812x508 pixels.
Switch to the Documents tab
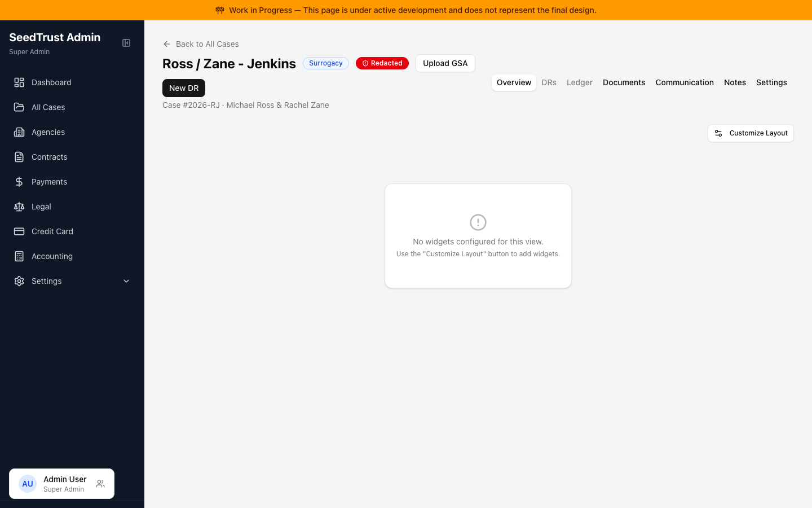coord(624,82)
